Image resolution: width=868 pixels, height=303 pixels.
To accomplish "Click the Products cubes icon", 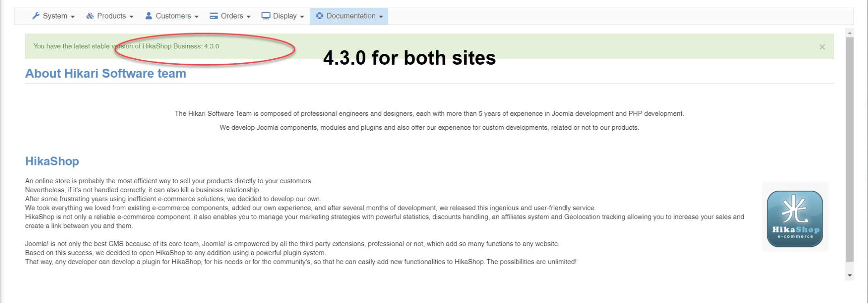I will point(90,16).
